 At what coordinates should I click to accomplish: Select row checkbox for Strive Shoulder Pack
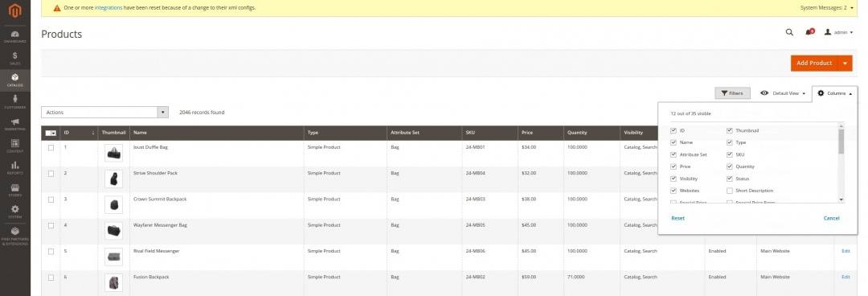(51, 174)
